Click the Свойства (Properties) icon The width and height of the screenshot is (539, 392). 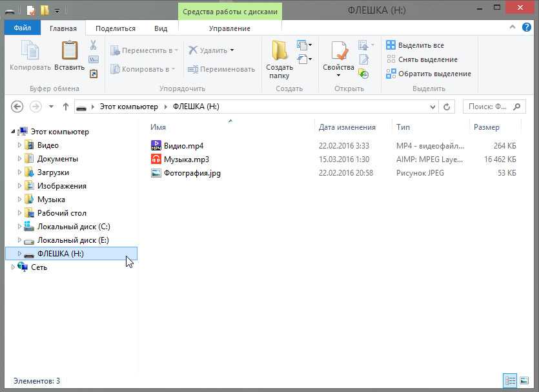[339, 50]
